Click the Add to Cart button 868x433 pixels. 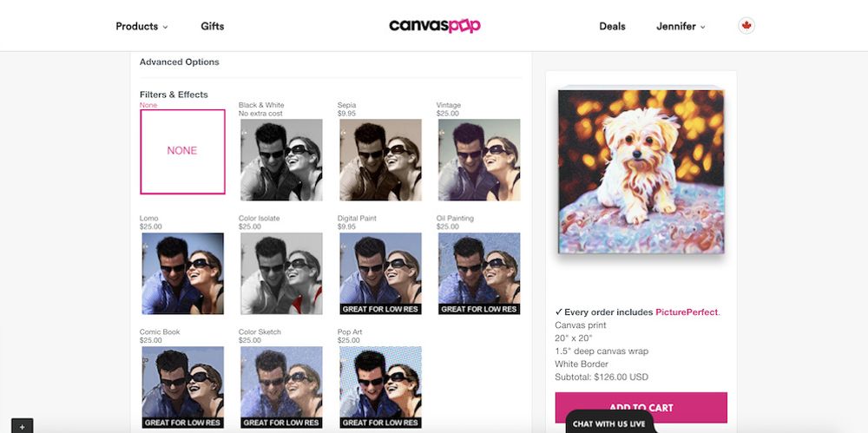click(x=641, y=408)
